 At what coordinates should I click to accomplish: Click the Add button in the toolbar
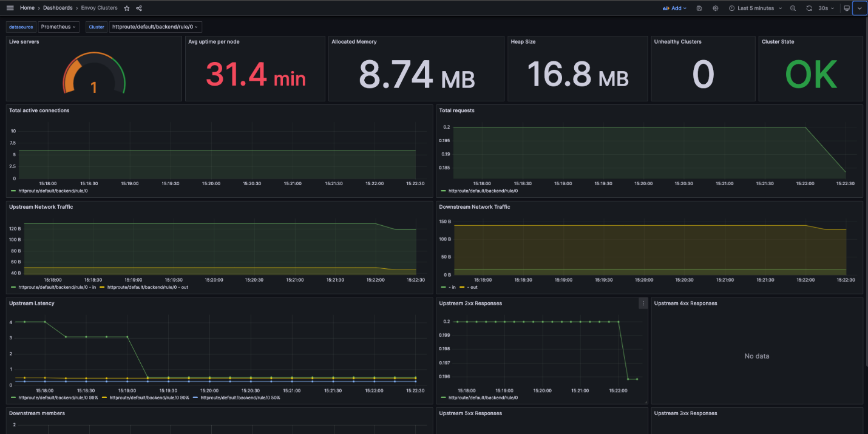point(674,8)
